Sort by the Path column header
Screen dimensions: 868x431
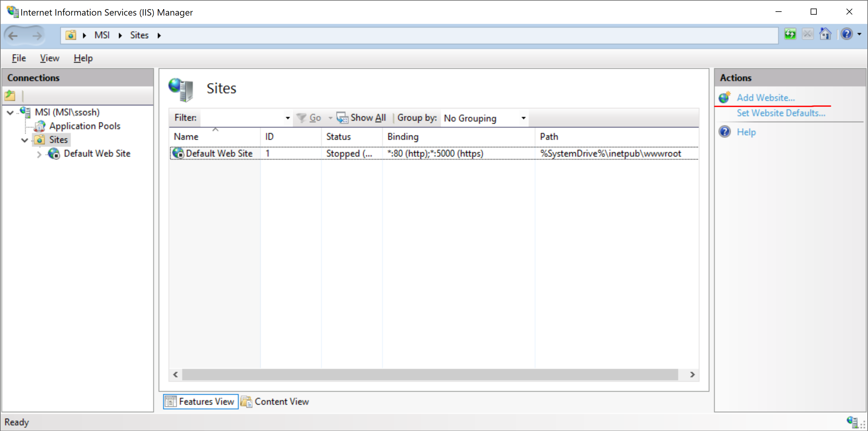[x=617, y=136]
